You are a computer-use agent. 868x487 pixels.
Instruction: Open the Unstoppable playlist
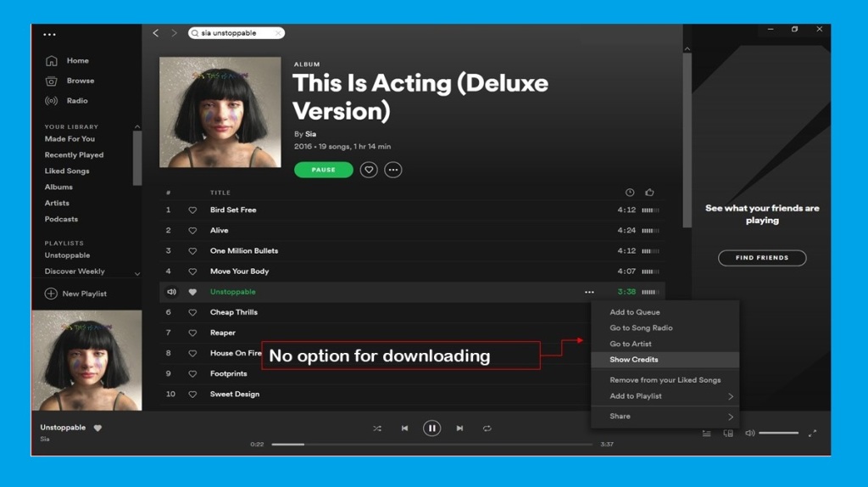(x=67, y=255)
